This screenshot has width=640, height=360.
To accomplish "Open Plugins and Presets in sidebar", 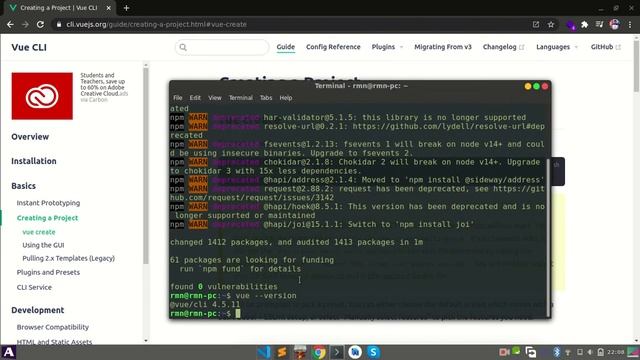I will tap(48, 272).
